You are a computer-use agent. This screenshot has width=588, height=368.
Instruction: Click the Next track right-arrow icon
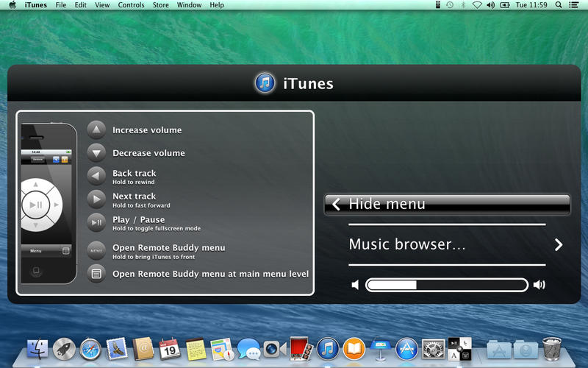tap(96, 199)
